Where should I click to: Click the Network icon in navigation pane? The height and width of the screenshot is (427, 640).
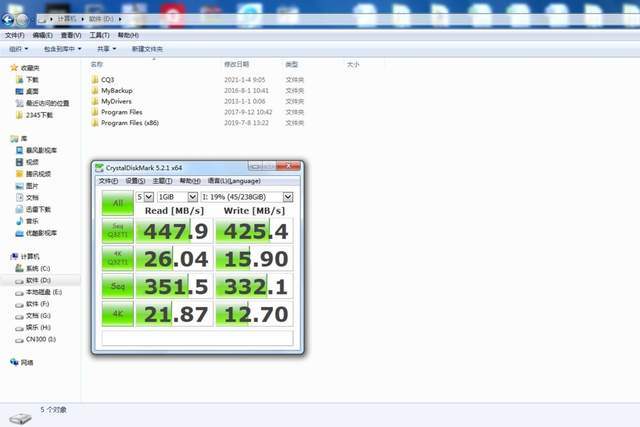(14, 362)
